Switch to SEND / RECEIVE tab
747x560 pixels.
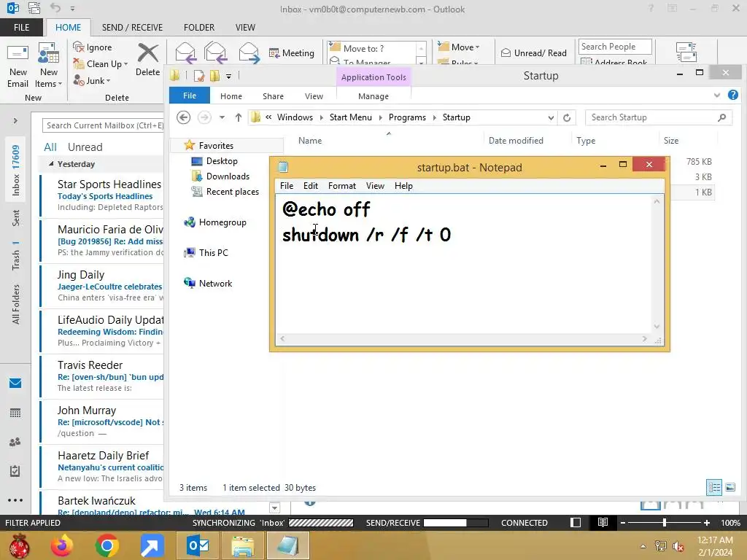pyautogui.click(x=132, y=28)
